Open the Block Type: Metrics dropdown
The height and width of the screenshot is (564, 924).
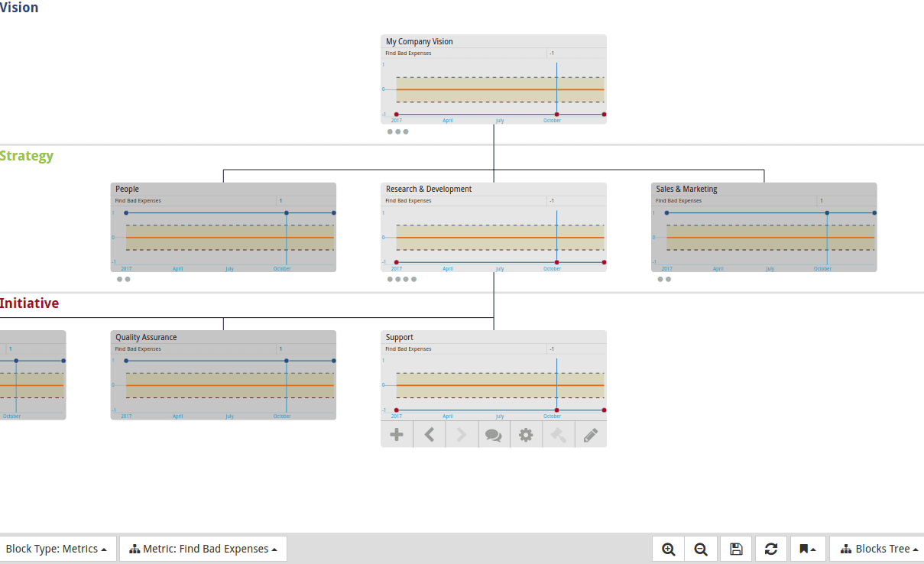click(x=57, y=549)
